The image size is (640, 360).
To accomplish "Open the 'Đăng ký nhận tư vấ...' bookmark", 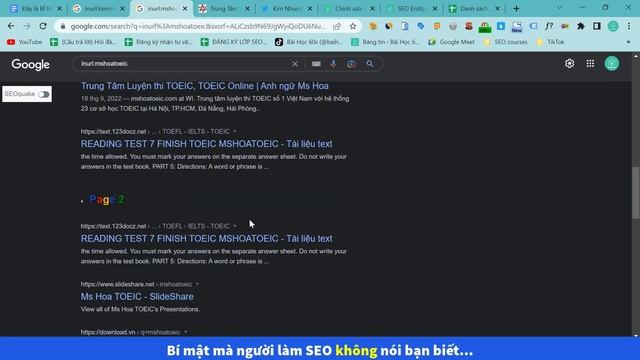I will tap(158, 42).
